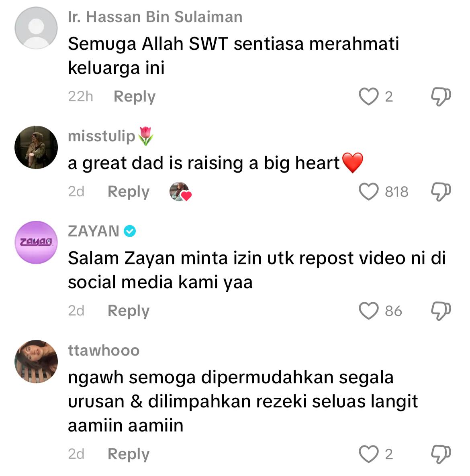Open ttawhooo's profile picture
Viewport: 470px width, 476px height.
(x=36, y=362)
